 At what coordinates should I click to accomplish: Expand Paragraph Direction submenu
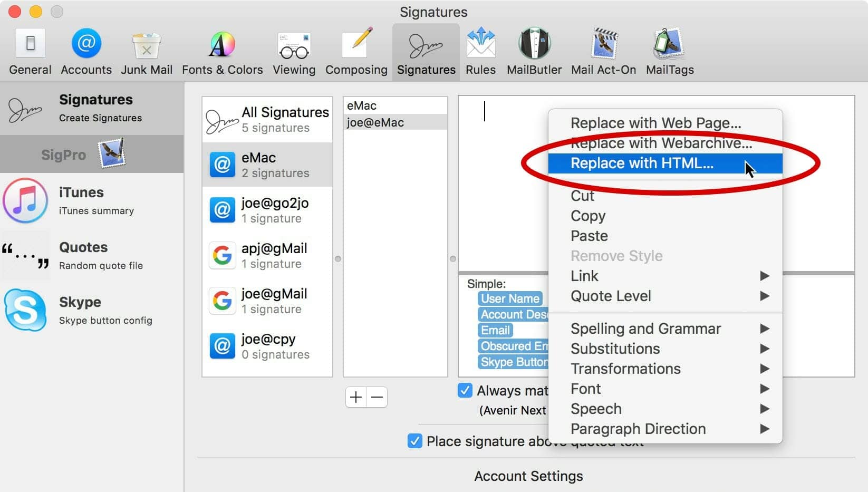click(x=665, y=429)
